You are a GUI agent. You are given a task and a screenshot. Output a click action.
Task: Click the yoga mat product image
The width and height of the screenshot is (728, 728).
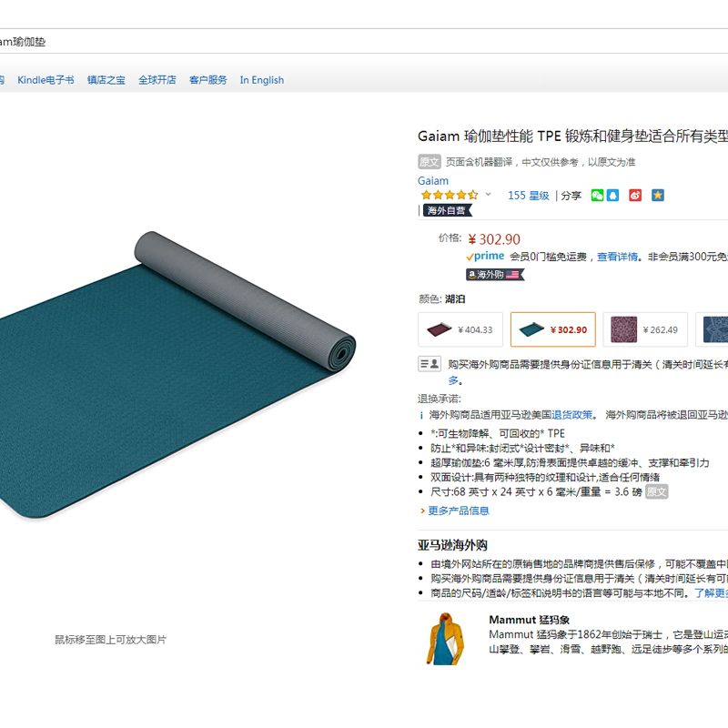point(177,374)
